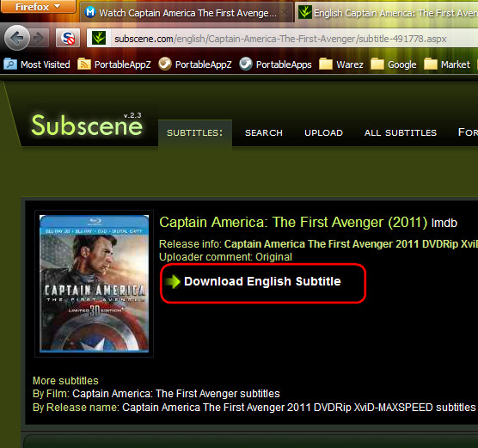Open the Search navigation item
The height and width of the screenshot is (448, 478).
pos(264,133)
